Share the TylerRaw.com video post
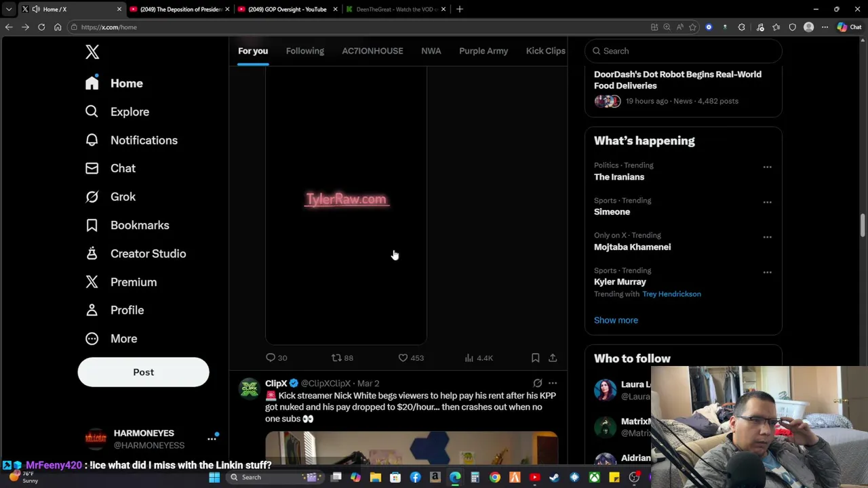The height and width of the screenshot is (488, 868). (553, 358)
